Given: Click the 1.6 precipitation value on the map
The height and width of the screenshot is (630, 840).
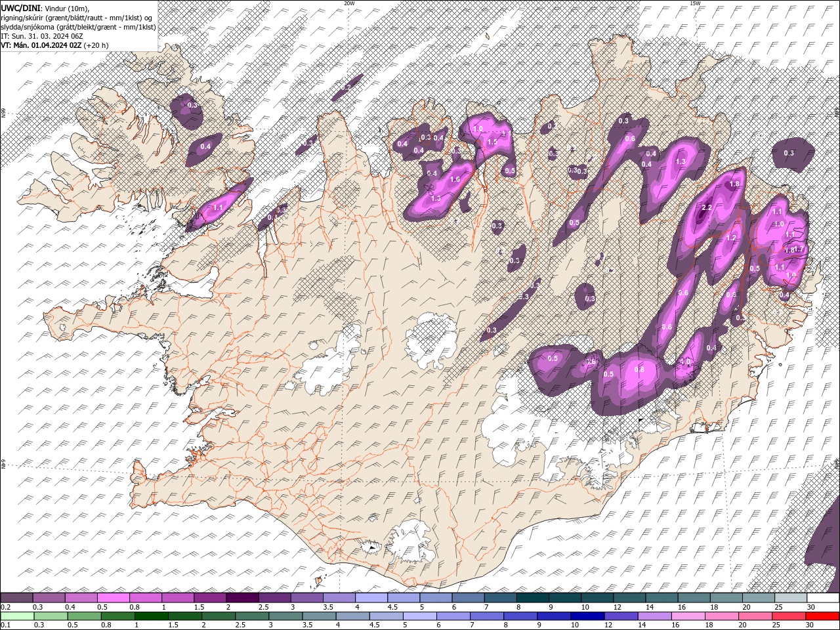Looking at the screenshot, I should click(455, 179).
